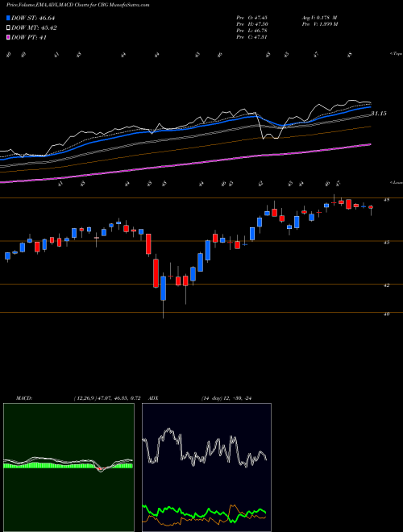Click the MACD panel heading
Screen dimensions: 403x532
[x=24, y=398]
